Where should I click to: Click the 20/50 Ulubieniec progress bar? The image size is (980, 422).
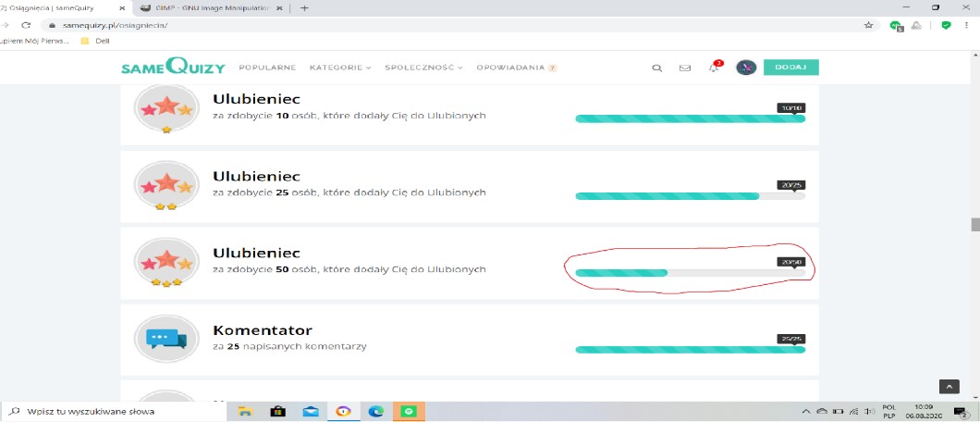689,273
